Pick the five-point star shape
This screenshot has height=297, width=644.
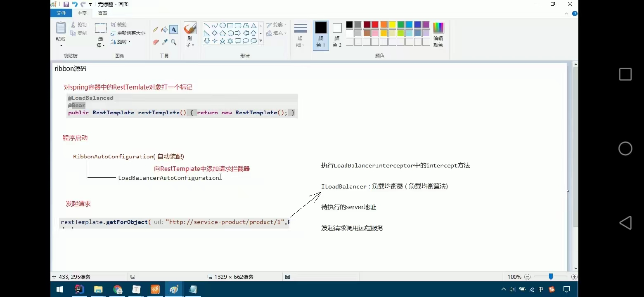point(223,41)
